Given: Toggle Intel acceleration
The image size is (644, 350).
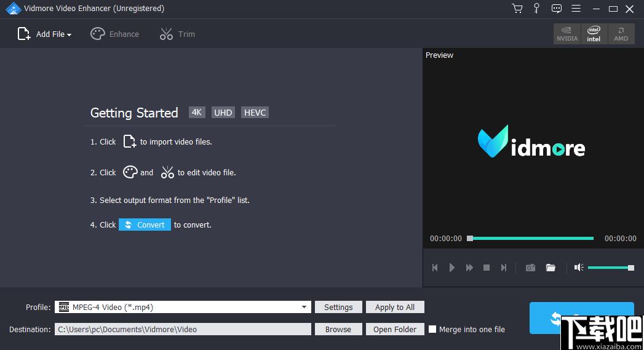Looking at the screenshot, I should (594, 34).
